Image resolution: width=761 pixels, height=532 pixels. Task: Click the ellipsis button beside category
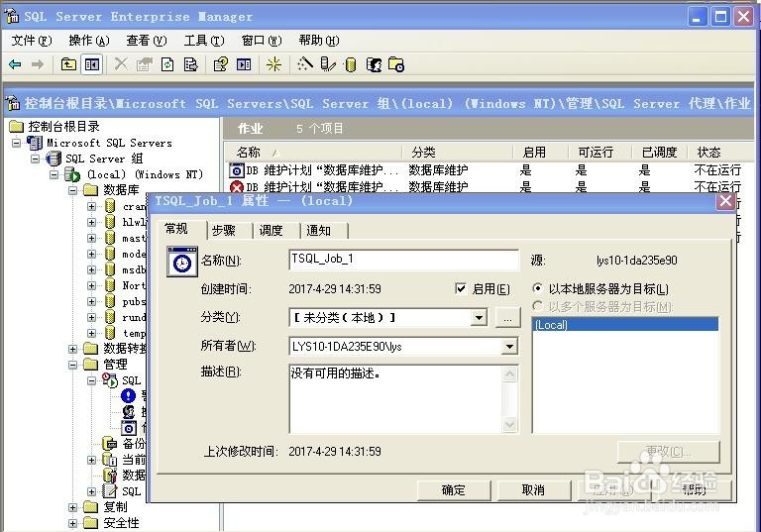(x=507, y=318)
